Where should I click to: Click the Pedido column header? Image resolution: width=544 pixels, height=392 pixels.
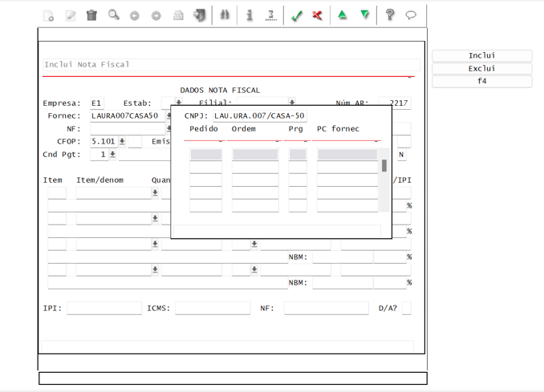(x=204, y=129)
